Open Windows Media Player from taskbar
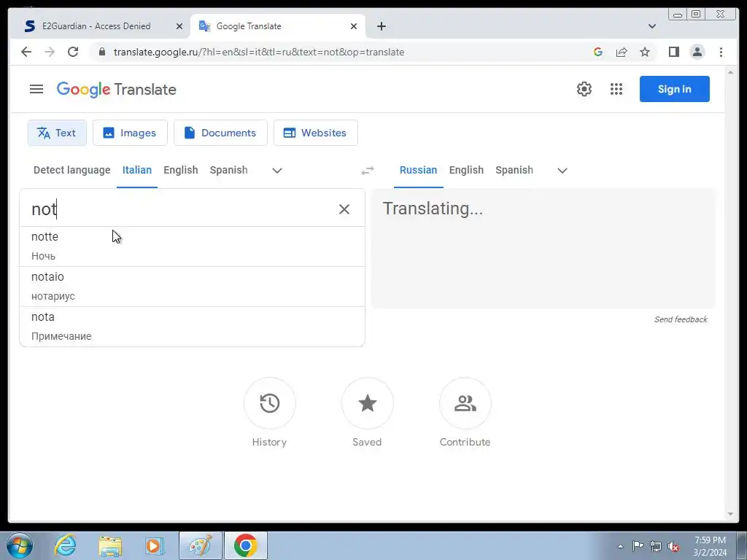This screenshot has width=747, height=560. pos(155,545)
